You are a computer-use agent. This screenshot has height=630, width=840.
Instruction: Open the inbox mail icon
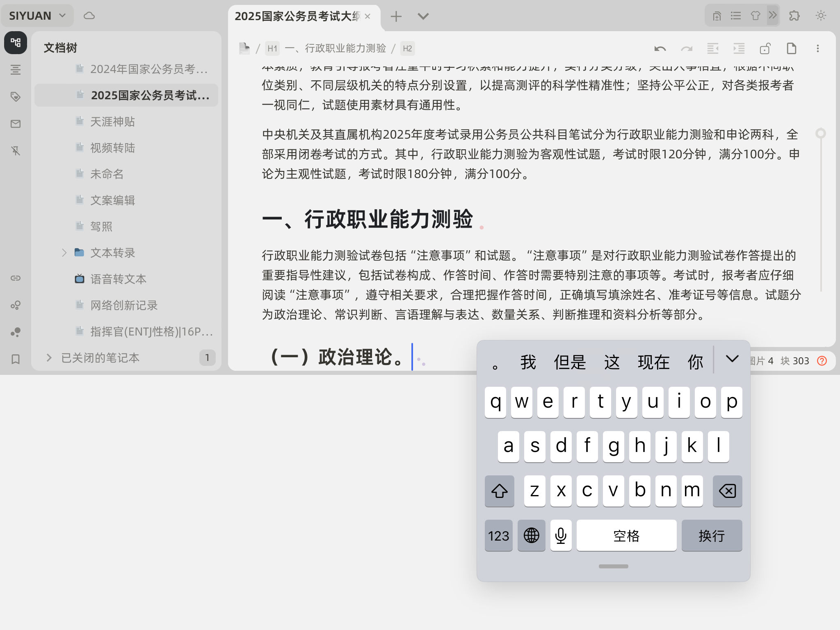pyautogui.click(x=16, y=124)
